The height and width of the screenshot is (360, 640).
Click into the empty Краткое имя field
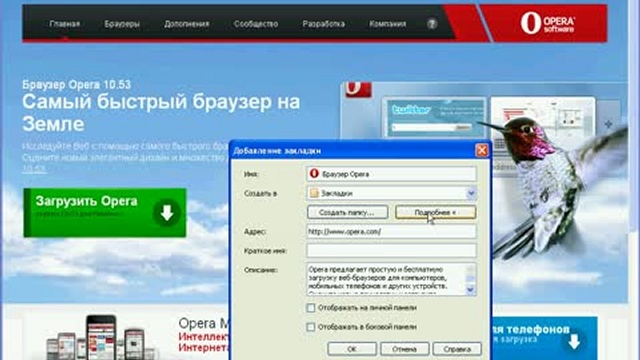click(x=391, y=250)
